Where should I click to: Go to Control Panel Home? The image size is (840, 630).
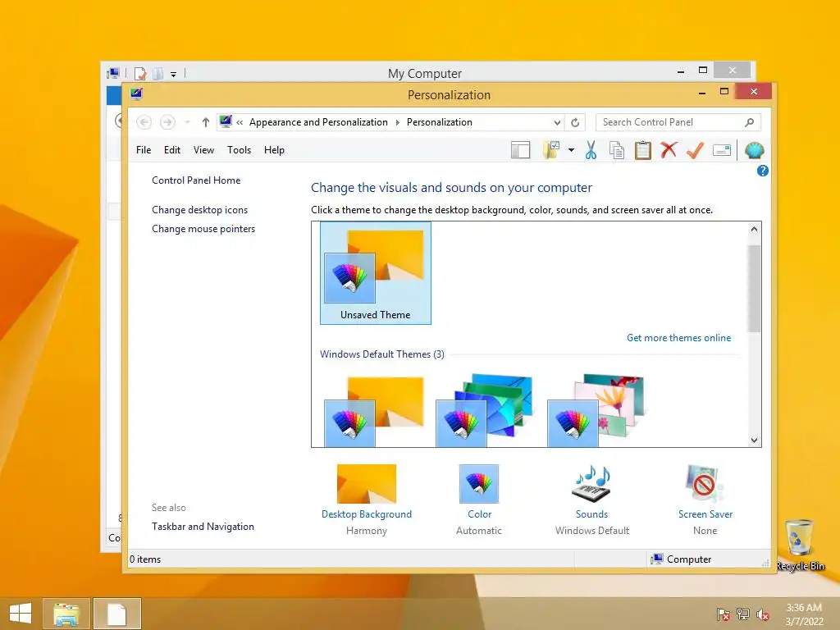(x=196, y=180)
